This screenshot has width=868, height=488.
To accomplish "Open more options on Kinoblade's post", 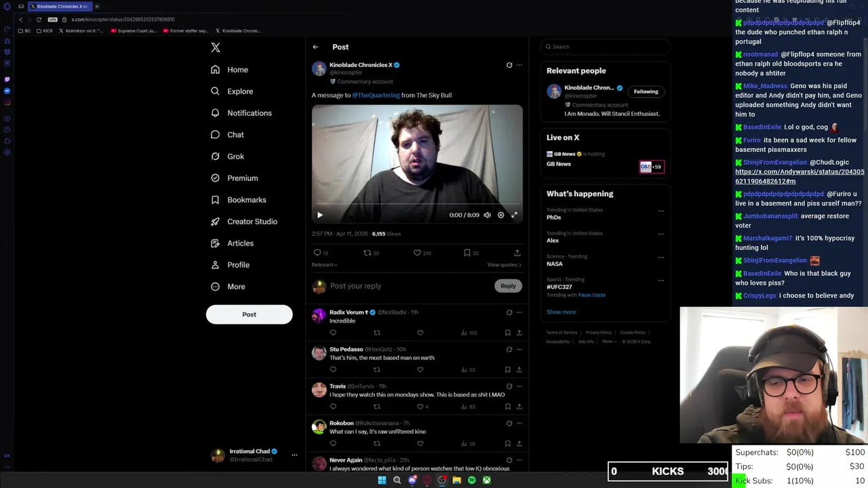I will coord(519,65).
